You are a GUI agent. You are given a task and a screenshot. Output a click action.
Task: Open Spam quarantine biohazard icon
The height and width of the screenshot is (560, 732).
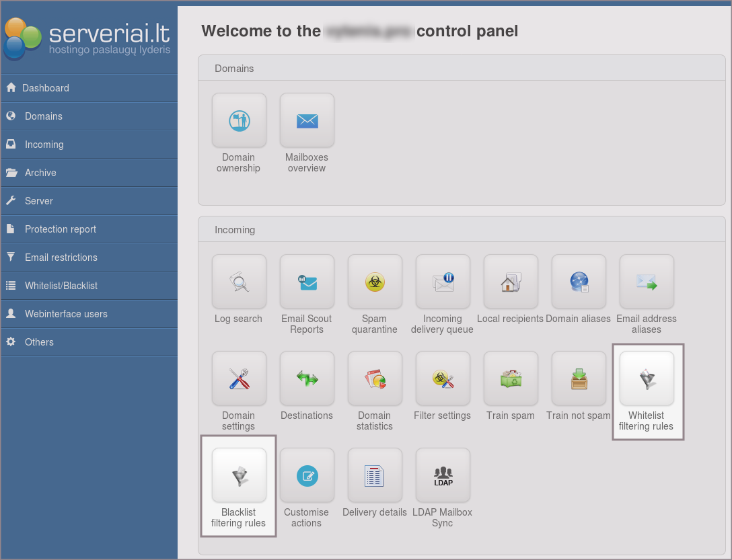tap(375, 282)
